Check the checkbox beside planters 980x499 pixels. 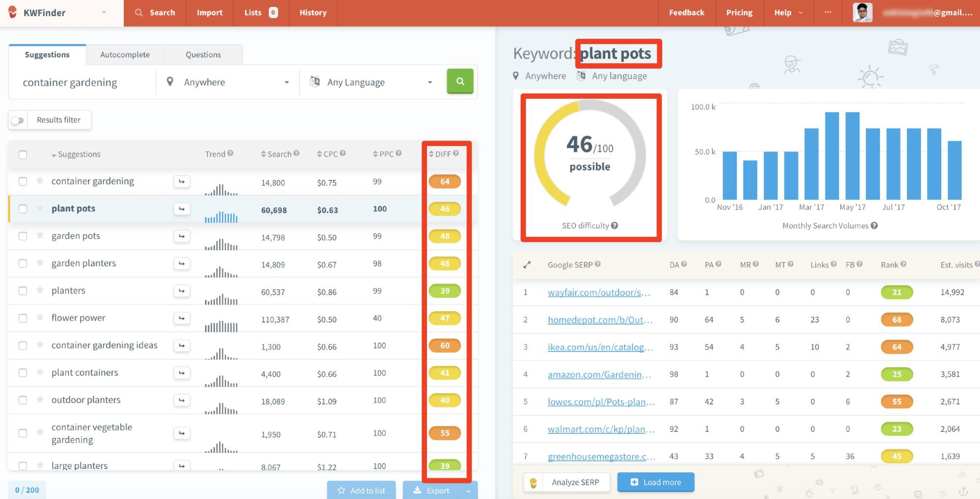pyautogui.click(x=23, y=290)
